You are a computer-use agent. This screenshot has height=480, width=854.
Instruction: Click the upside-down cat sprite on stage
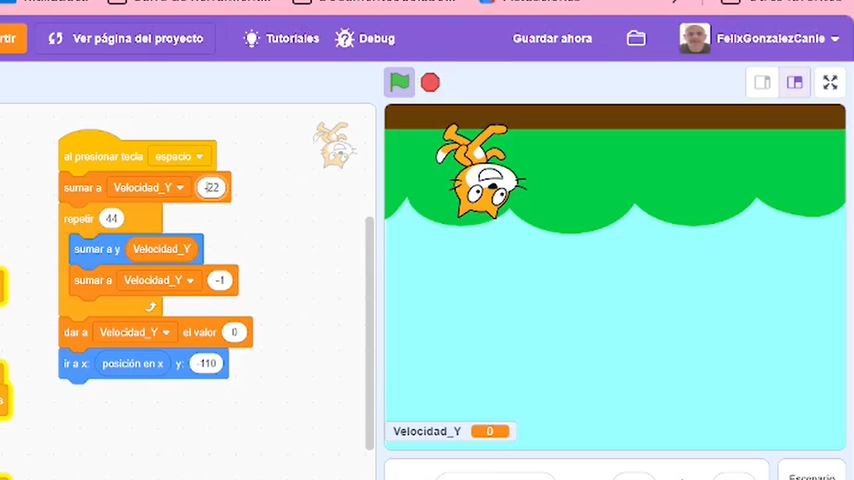click(481, 170)
